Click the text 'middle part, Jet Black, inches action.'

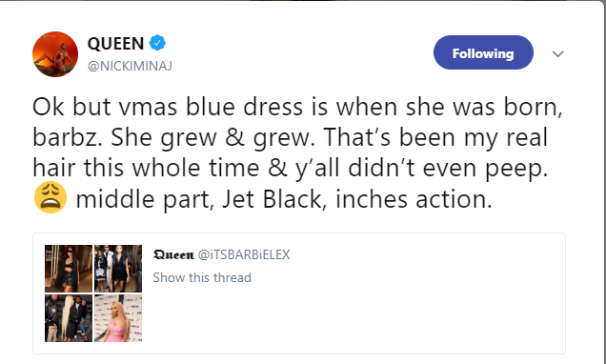284,200
